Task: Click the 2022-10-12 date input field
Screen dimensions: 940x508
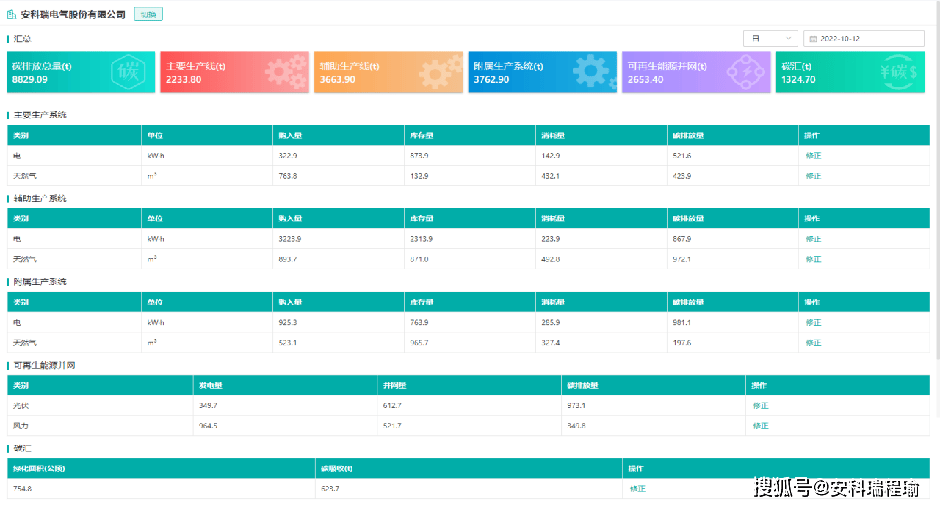Action: coord(864,38)
